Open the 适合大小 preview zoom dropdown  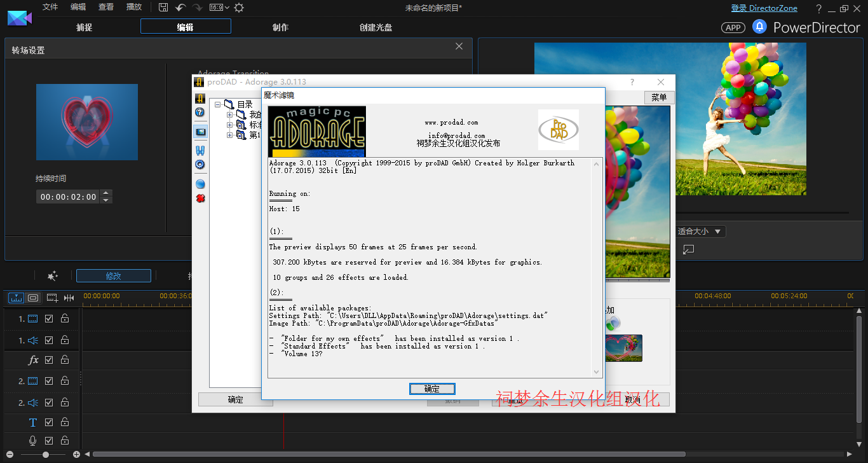[700, 231]
